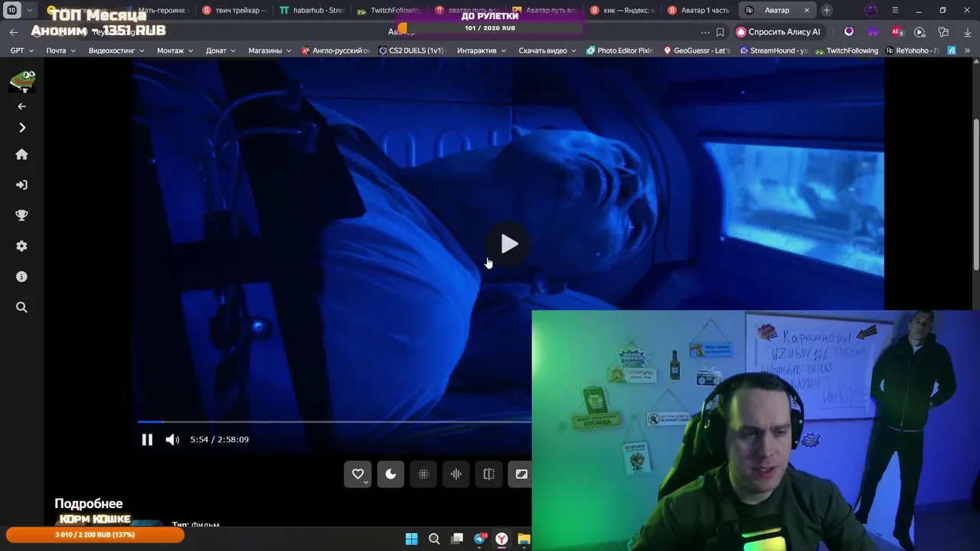Open the browser hamburger menu
Viewport: 980px width, 551px height.
click(895, 10)
